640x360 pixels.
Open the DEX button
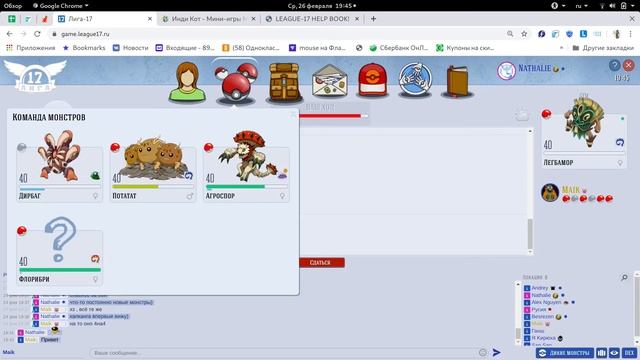(x=629, y=353)
